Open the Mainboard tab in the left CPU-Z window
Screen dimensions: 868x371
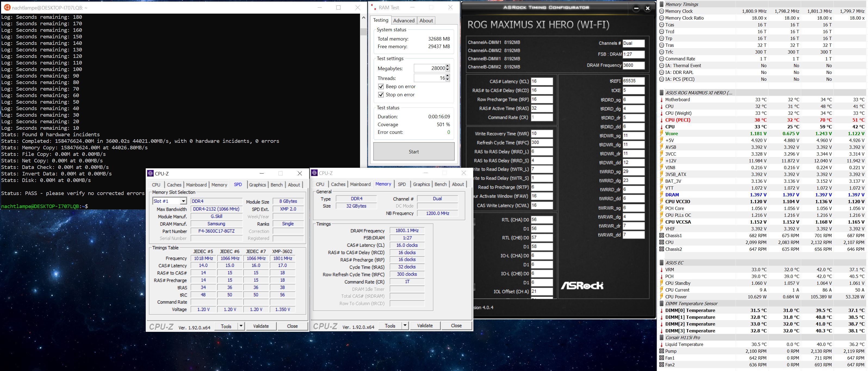click(196, 185)
